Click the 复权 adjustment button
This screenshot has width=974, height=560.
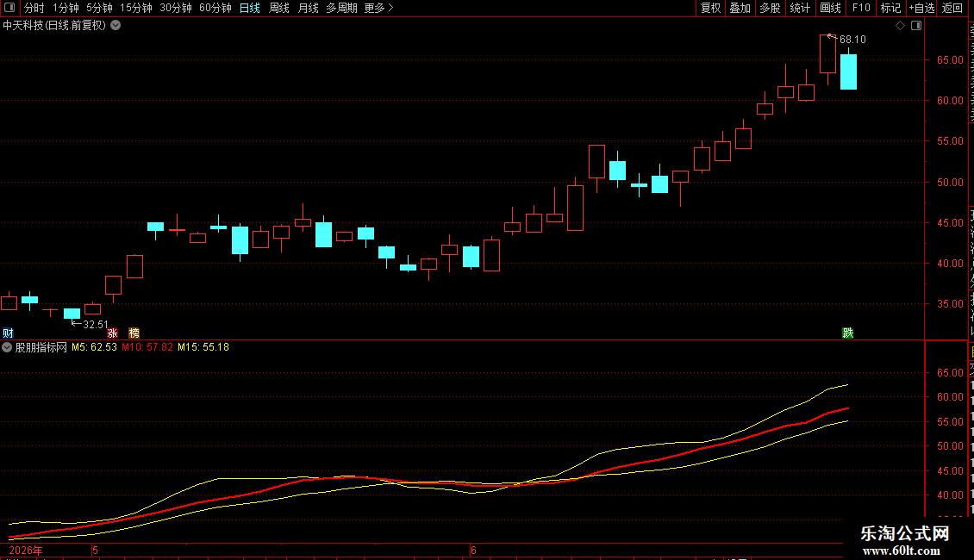pyautogui.click(x=710, y=8)
